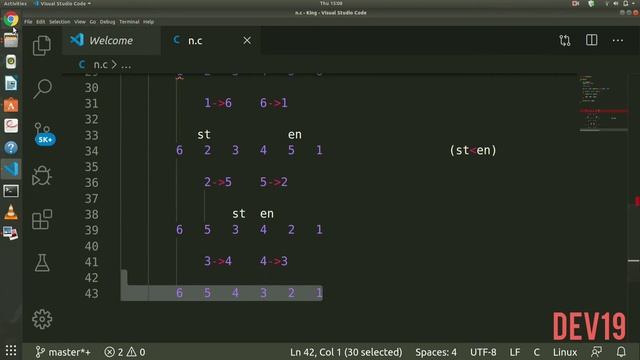Open the Explorer view in activity bar

[42, 45]
